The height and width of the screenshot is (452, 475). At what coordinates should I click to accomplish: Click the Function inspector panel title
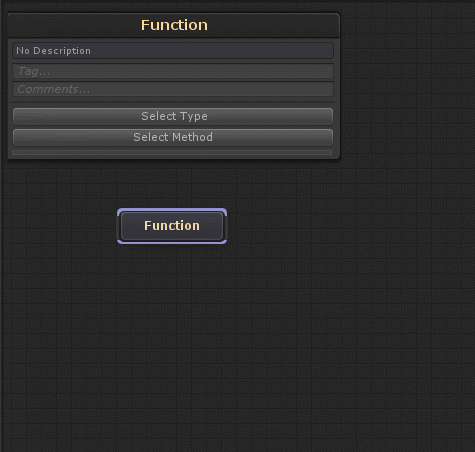(x=174, y=25)
